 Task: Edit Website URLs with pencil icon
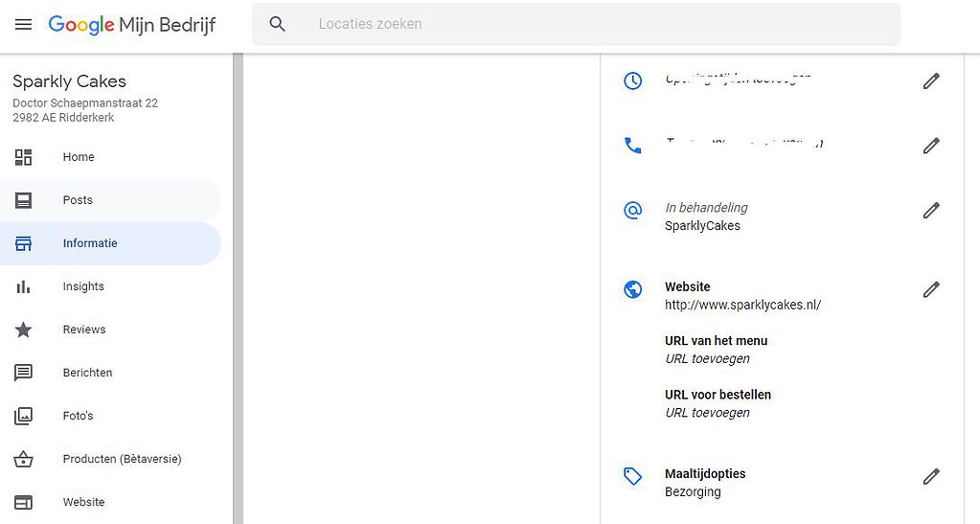931,289
